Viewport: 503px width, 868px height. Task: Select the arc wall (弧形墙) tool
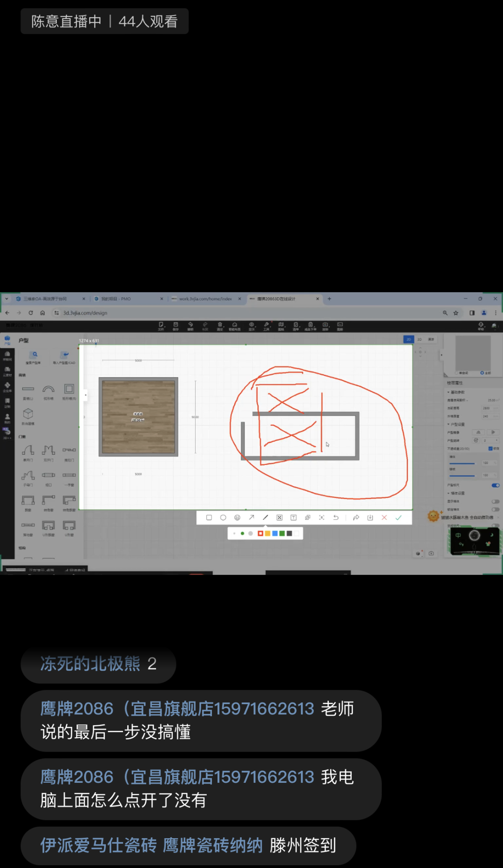tap(48, 390)
